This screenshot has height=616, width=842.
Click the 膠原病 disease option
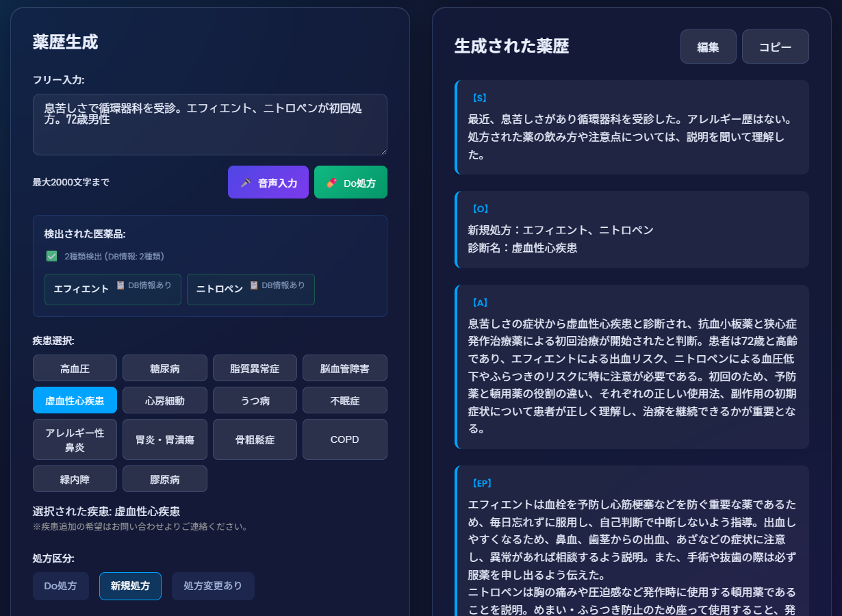tap(164, 478)
